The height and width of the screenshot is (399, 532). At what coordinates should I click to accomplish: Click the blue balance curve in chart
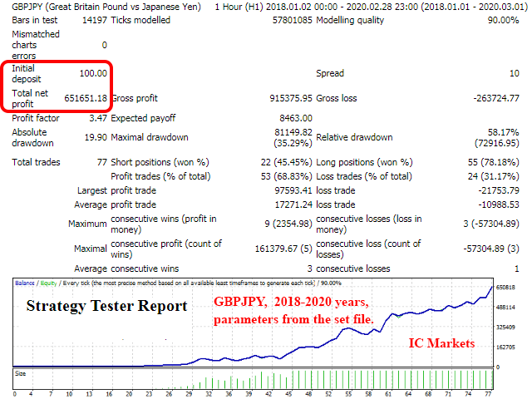point(332,340)
